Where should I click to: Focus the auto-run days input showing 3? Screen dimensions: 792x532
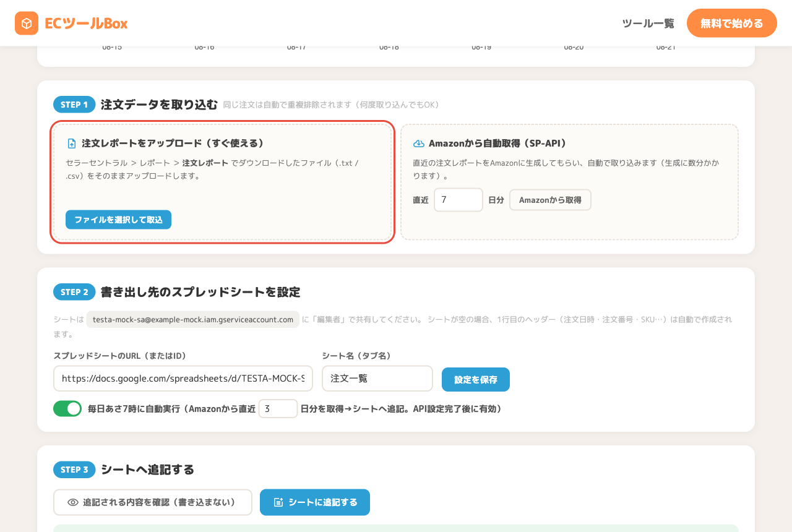[x=278, y=409]
